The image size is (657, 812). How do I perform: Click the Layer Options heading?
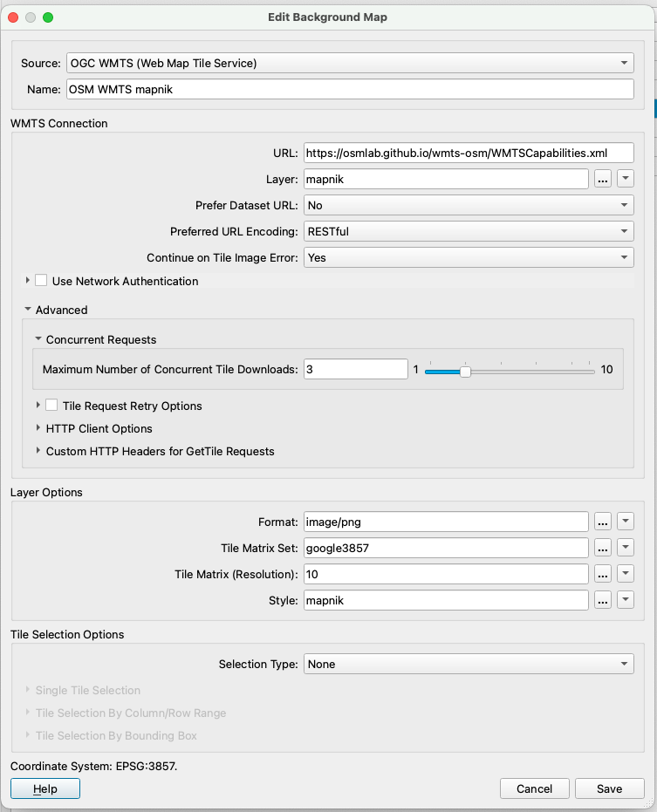[x=46, y=492]
